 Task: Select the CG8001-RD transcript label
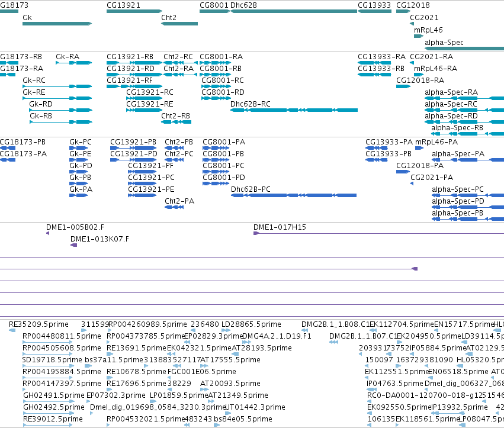(x=223, y=92)
